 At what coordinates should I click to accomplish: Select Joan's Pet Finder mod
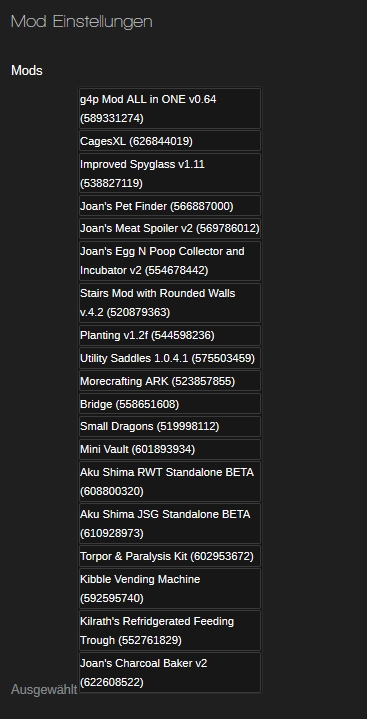tap(170, 206)
